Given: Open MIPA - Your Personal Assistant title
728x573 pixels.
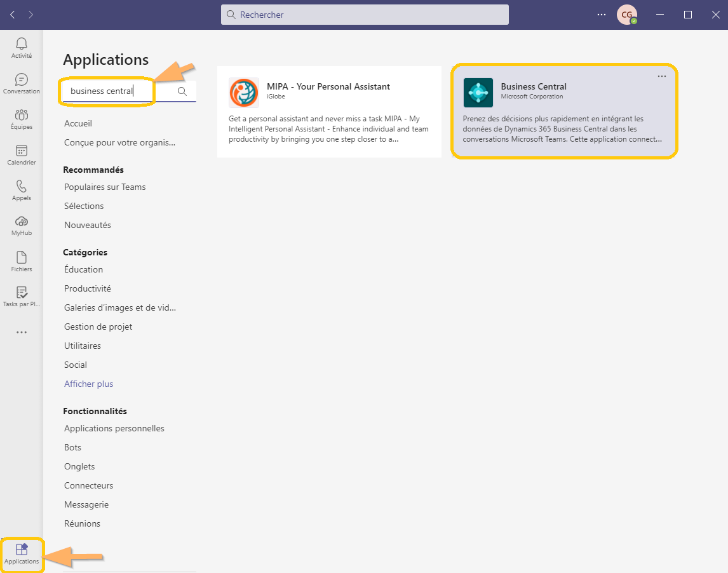Looking at the screenshot, I should [x=328, y=87].
